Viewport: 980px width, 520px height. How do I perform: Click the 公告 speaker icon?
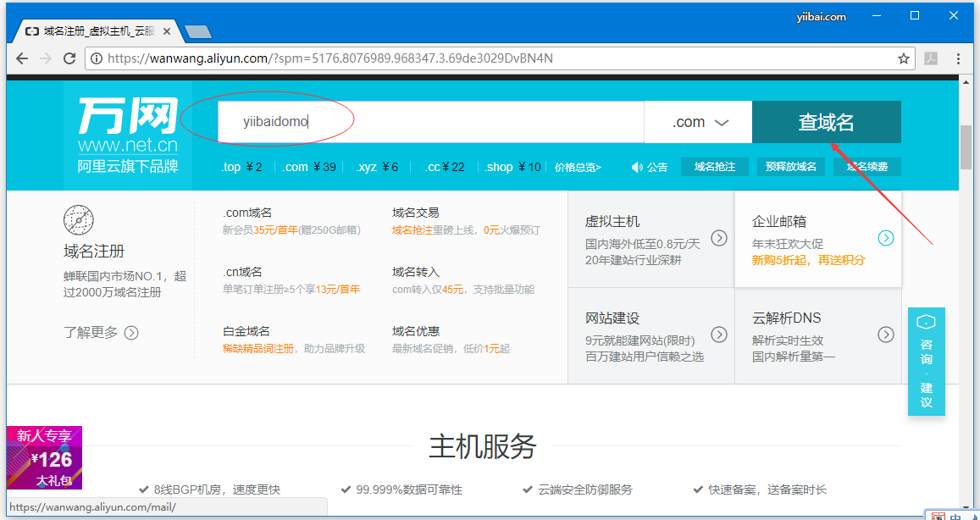(x=638, y=167)
